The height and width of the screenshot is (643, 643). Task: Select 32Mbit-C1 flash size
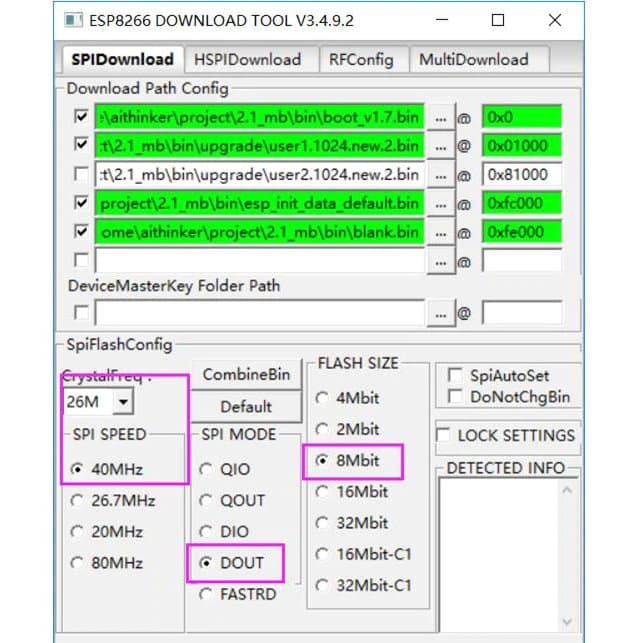coord(363,585)
